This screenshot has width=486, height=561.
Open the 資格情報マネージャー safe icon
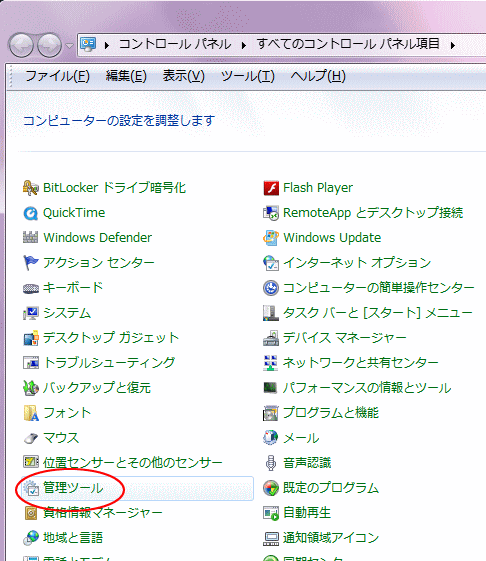coord(30,513)
